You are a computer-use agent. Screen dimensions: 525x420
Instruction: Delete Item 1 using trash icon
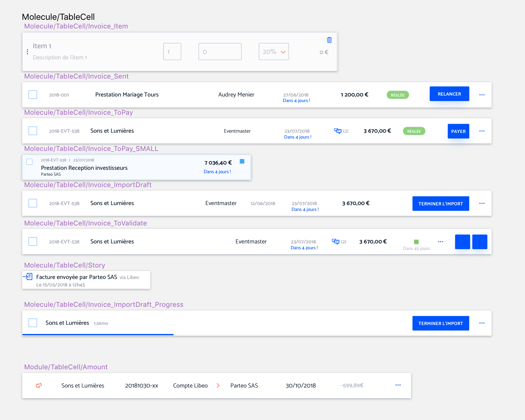pyautogui.click(x=329, y=40)
